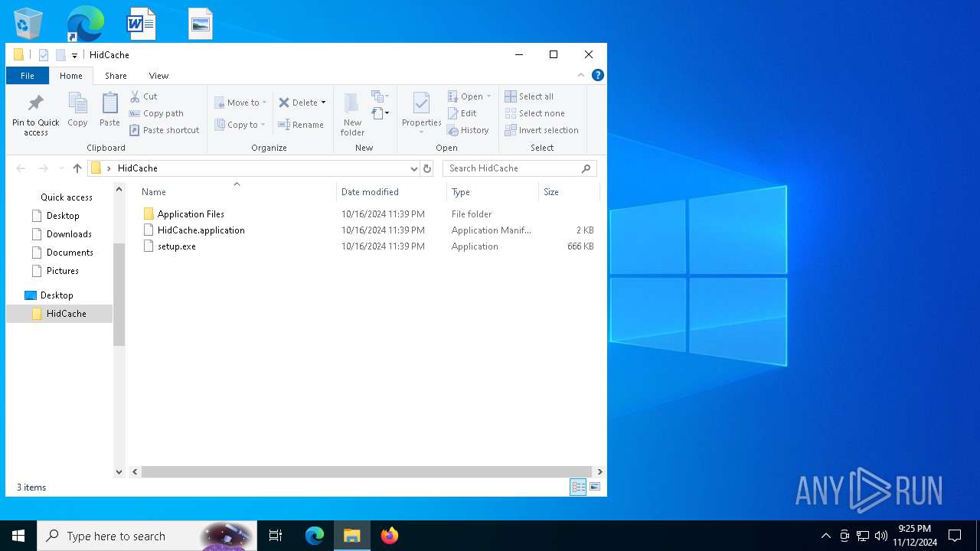Select Documents in navigation pane

pyautogui.click(x=70, y=253)
